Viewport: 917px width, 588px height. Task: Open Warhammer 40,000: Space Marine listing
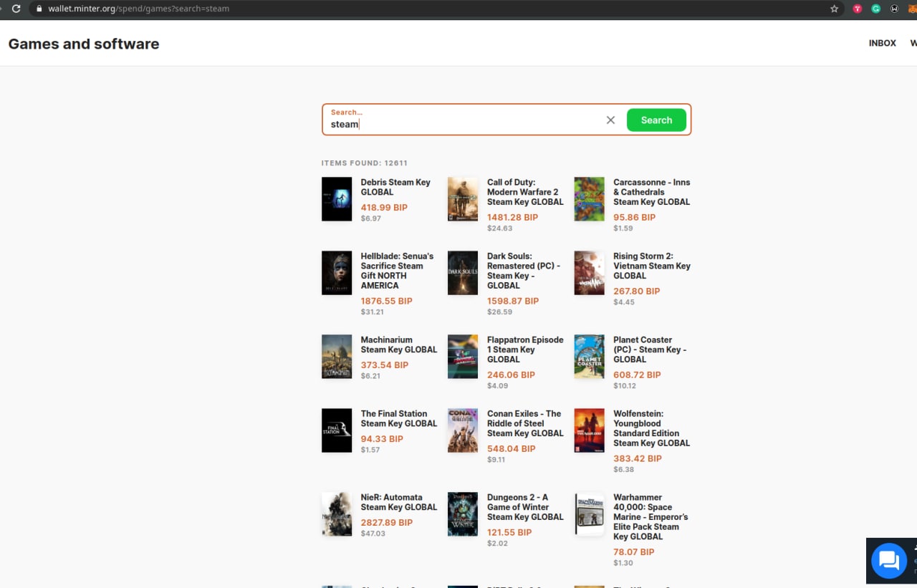pos(650,517)
